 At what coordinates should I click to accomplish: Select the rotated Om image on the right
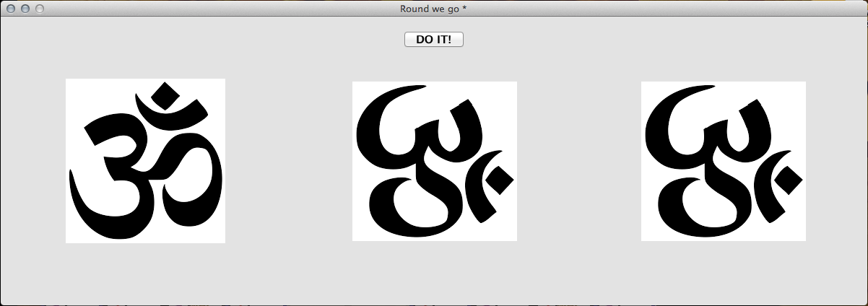pos(724,161)
